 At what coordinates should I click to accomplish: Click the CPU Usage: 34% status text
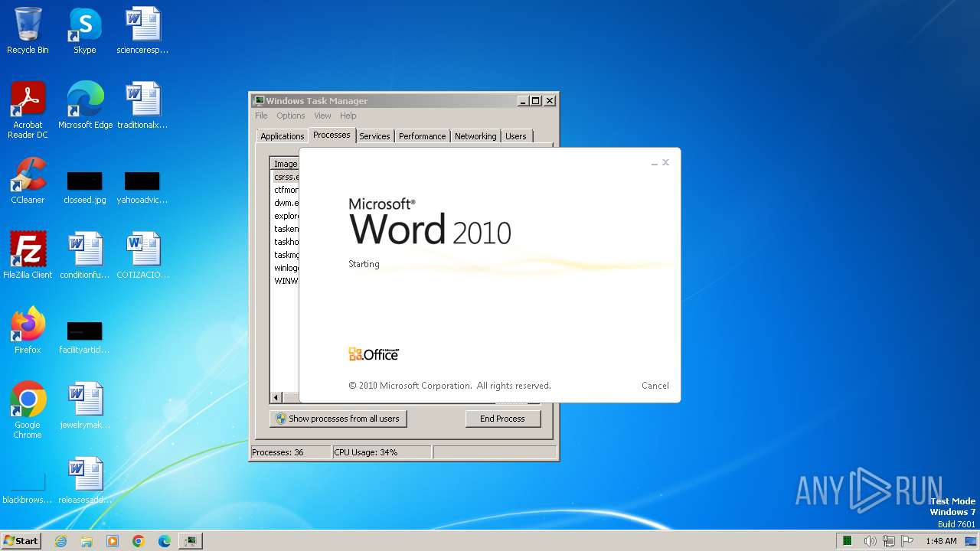coord(366,452)
